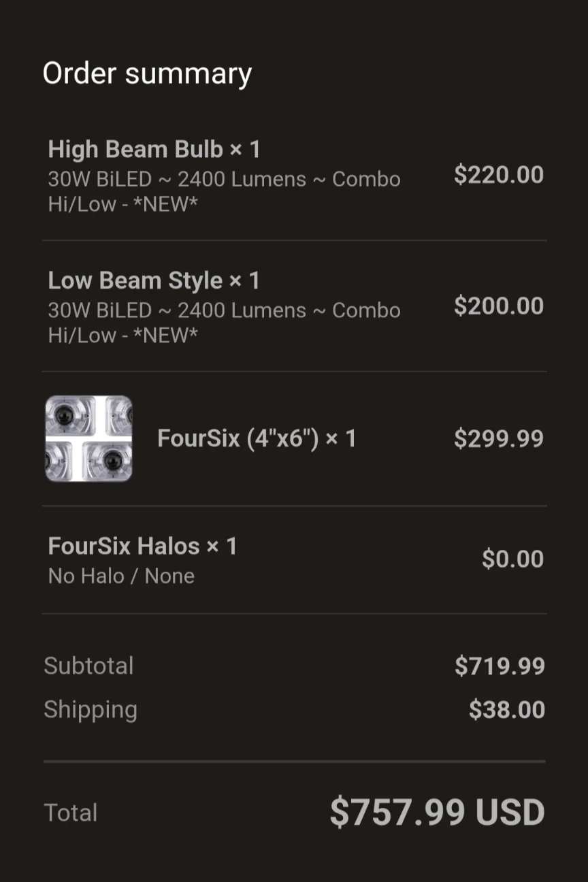Open the FourSix (4"x6") × 1 product name

click(257, 438)
